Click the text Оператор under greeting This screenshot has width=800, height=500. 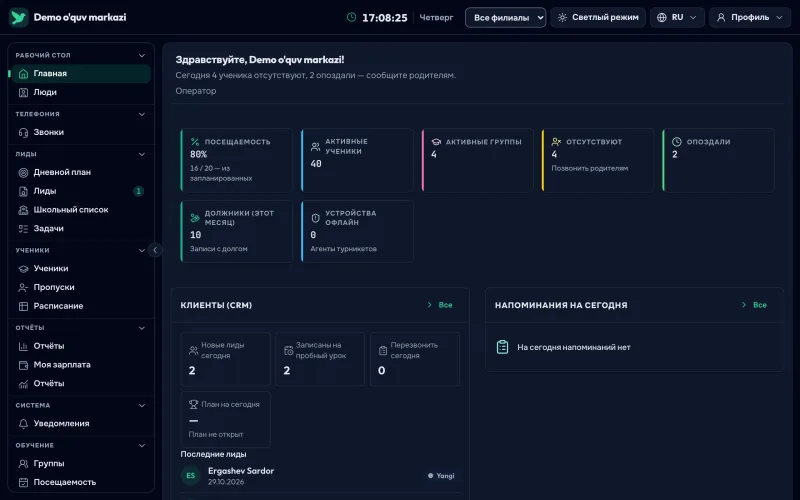coord(196,91)
